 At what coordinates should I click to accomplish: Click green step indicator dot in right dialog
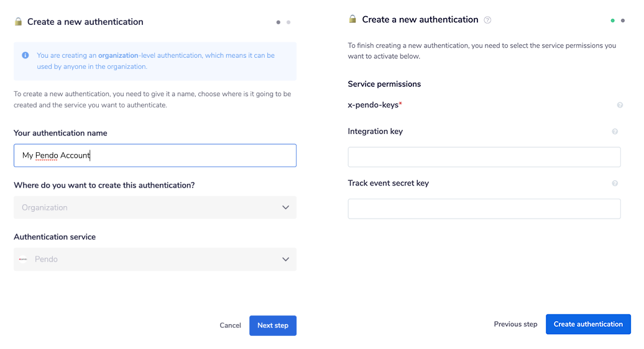(x=612, y=21)
